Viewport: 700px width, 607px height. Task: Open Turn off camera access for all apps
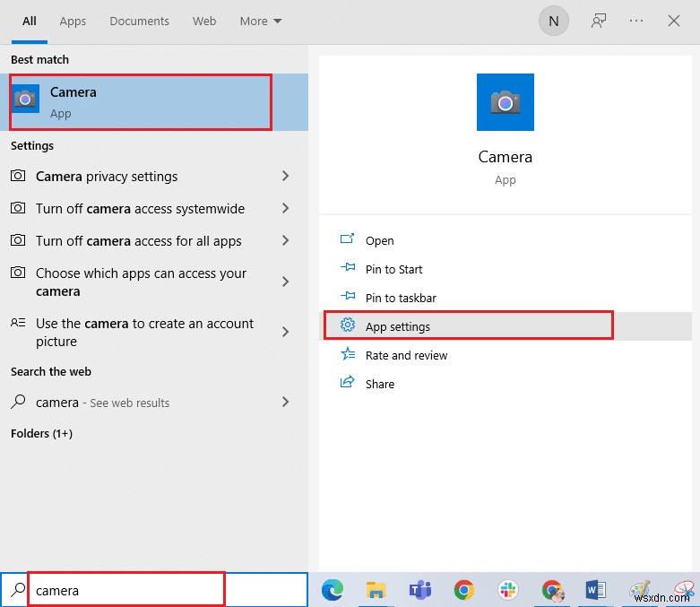pos(154,241)
